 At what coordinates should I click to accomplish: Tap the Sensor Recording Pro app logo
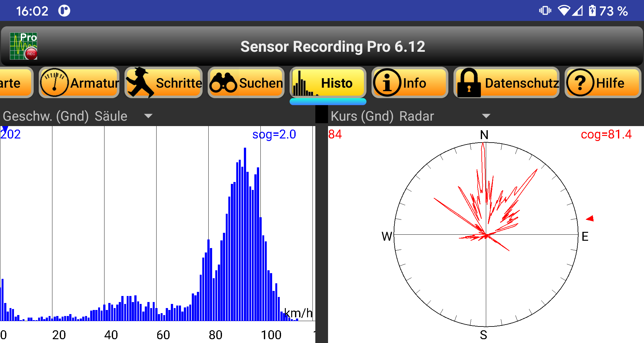click(23, 46)
